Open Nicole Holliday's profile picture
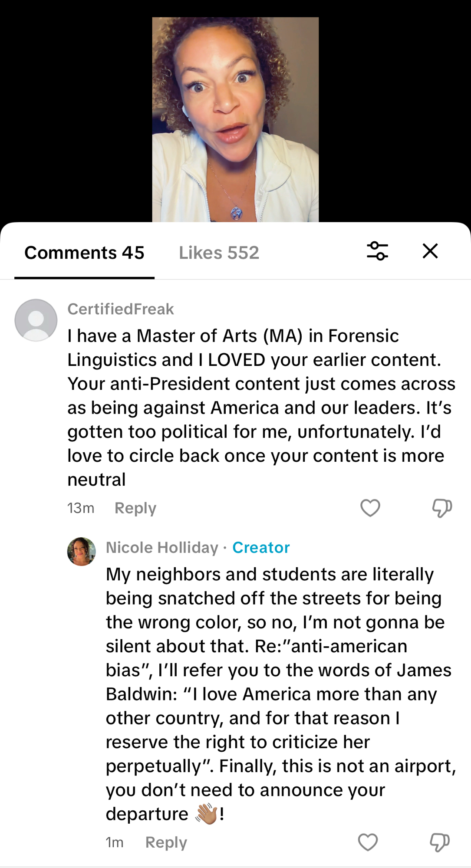The height and width of the screenshot is (868, 471). pyautogui.click(x=82, y=552)
